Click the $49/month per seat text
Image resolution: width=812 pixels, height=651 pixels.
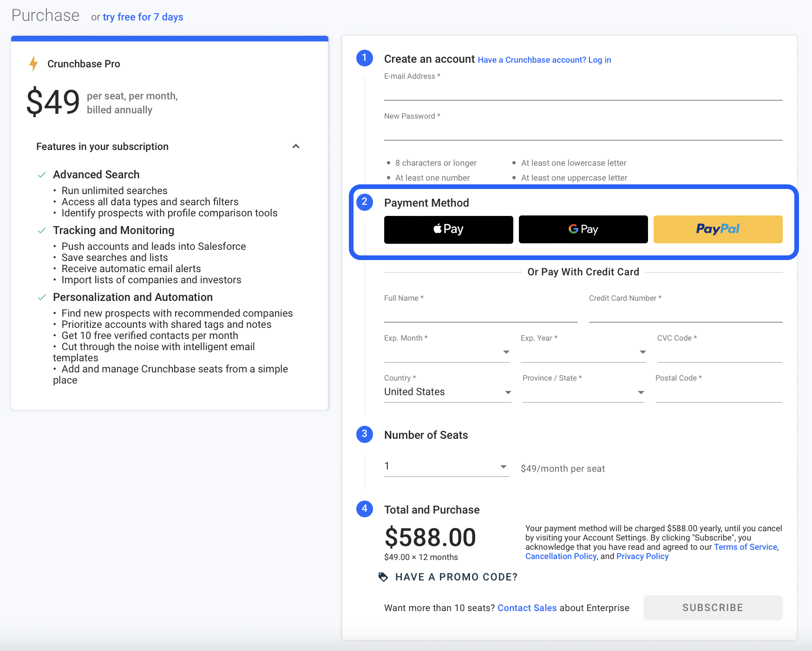tap(563, 469)
